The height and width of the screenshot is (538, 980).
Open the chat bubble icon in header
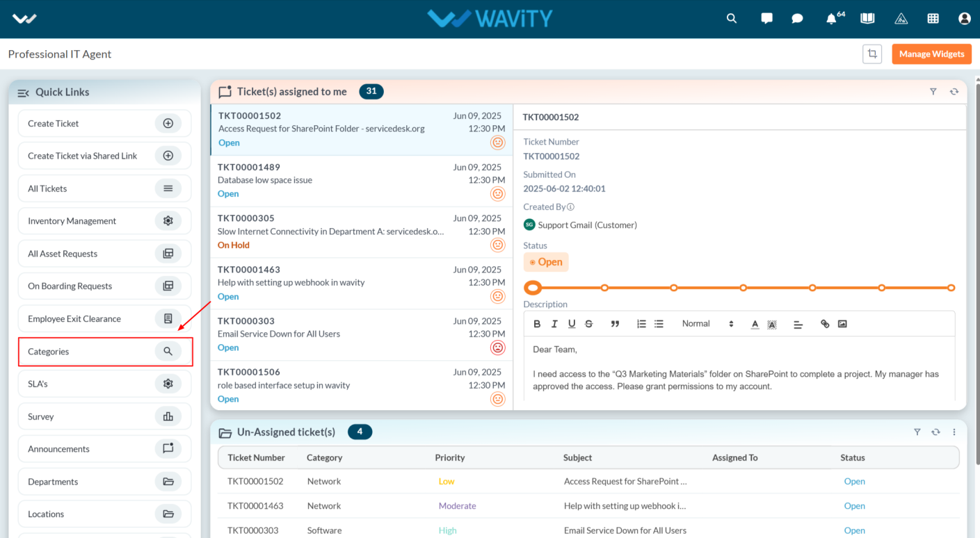click(798, 19)
